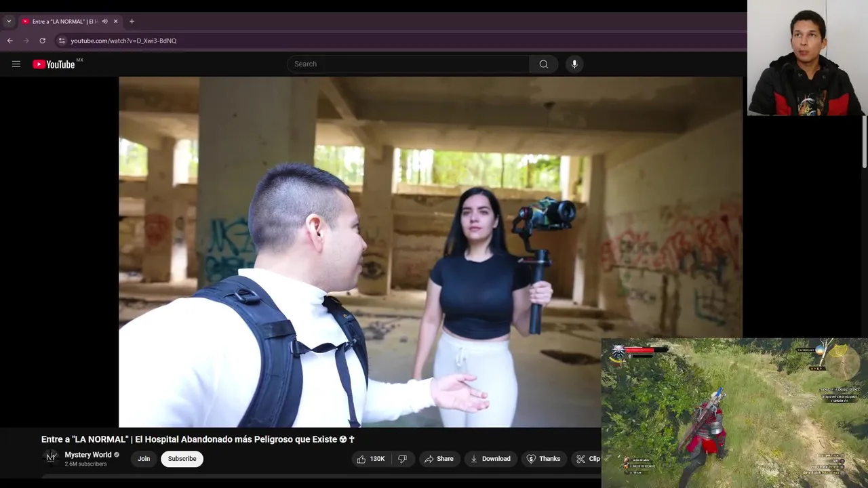Click the search magnifier button

pos(543,64)
